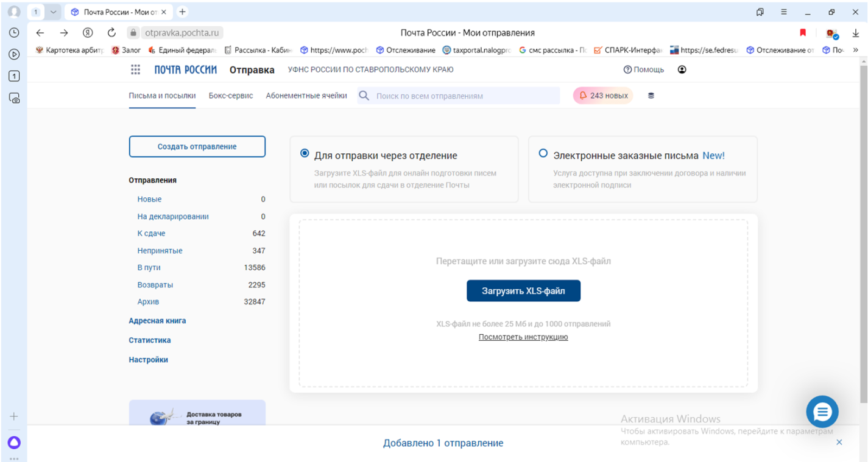Open the 243 новых notifications bell
The width and height of the screenshot is (868, 462).
click(x=602, y=96)
